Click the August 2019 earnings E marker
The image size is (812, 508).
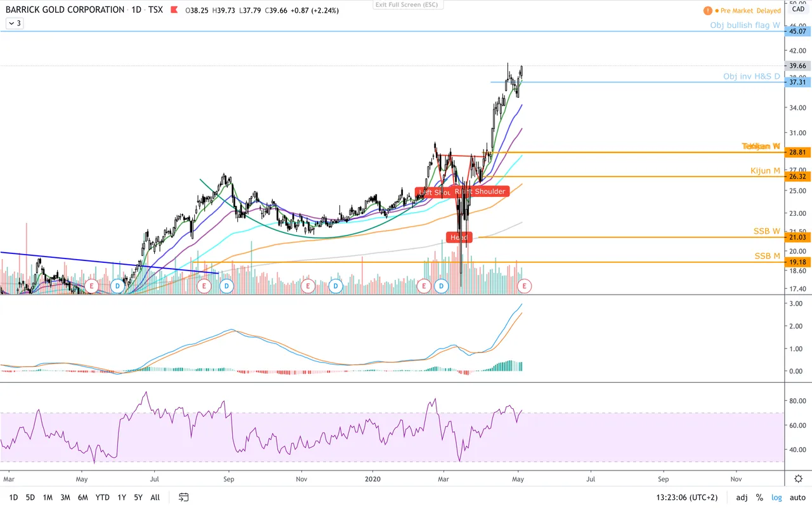click(204, 286)
